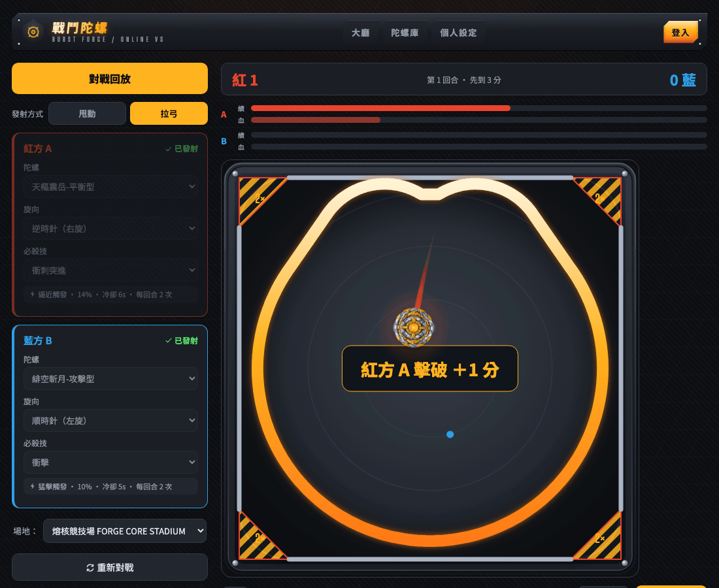Click the 藍方 B panel heading
Screen dimensions: 719x588
pyautogui.click(x=38, y=340)
